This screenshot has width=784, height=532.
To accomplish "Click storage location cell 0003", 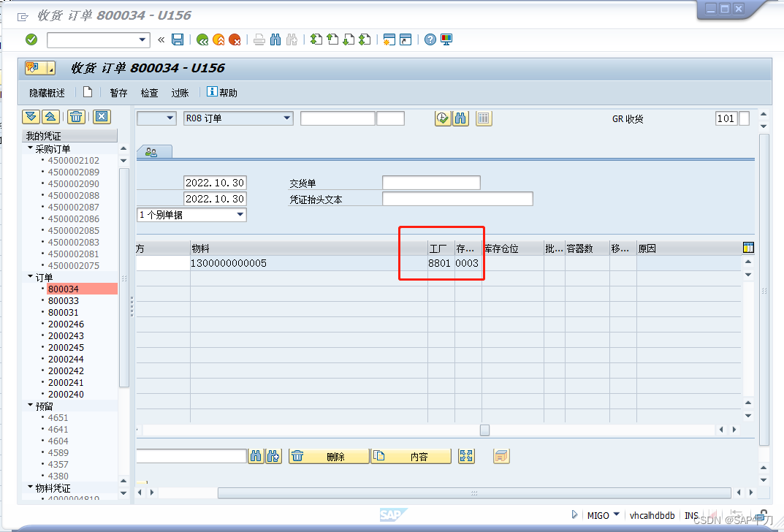I will pos(467,263).
